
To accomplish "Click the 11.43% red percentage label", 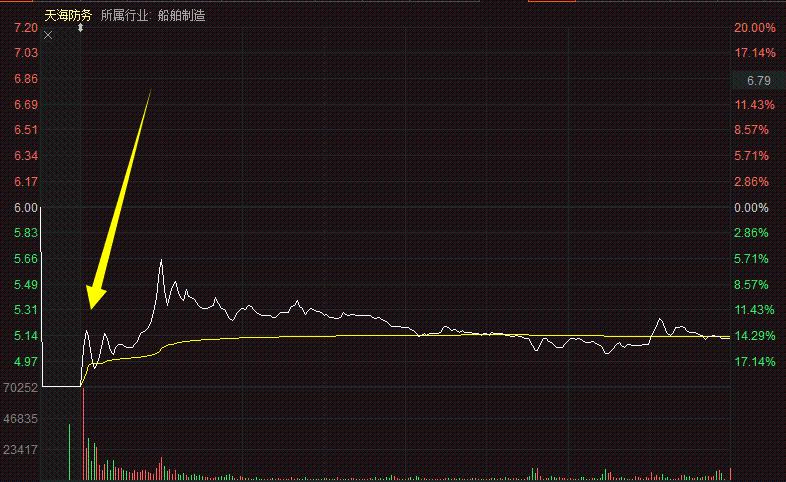I will pyautogui.click(x=755, y=105).
